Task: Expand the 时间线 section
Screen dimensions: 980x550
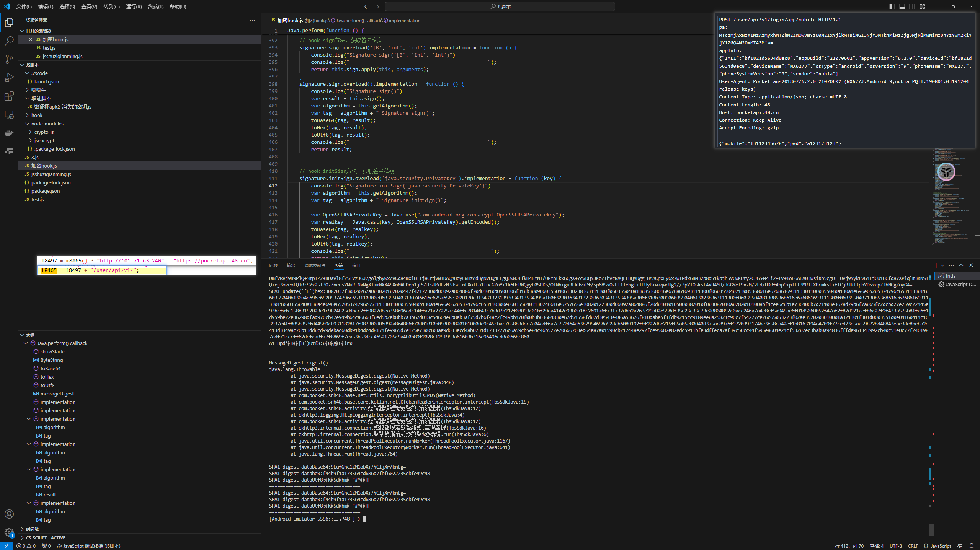Action: (32, 529)
